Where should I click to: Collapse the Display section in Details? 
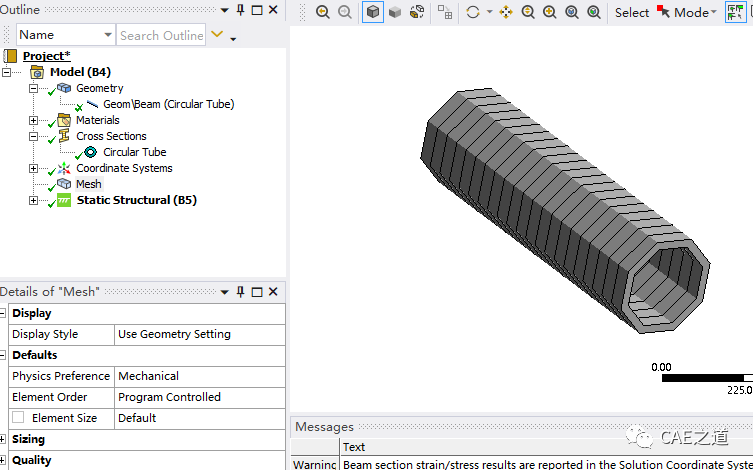[3, 313]
